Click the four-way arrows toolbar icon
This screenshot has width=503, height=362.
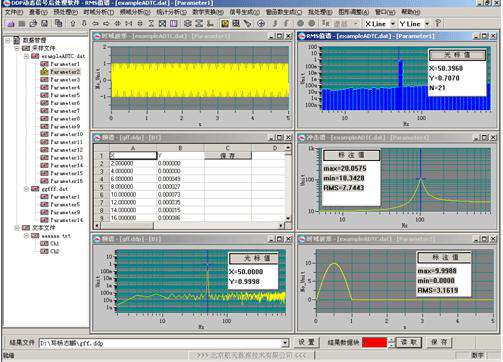click(117, 24)
